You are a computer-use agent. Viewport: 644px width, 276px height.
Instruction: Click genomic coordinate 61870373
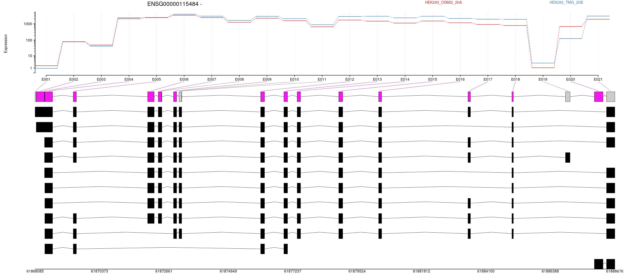pos(99,271)
